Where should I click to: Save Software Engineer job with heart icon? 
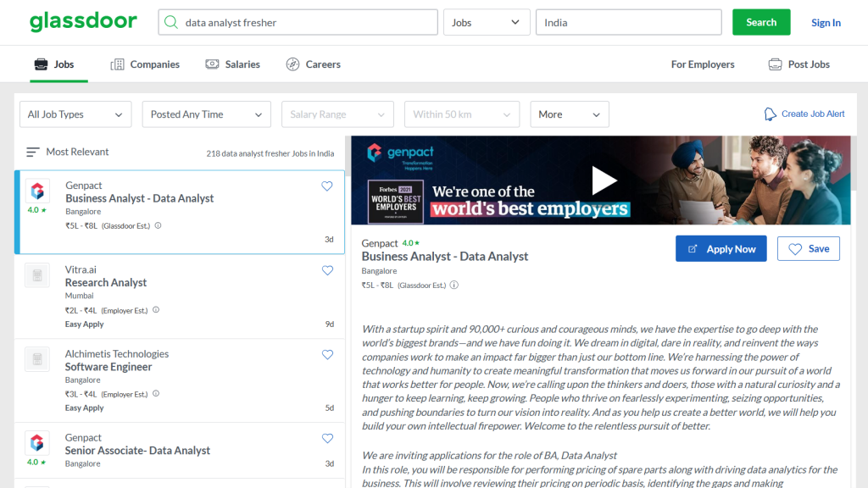(328, 355)
